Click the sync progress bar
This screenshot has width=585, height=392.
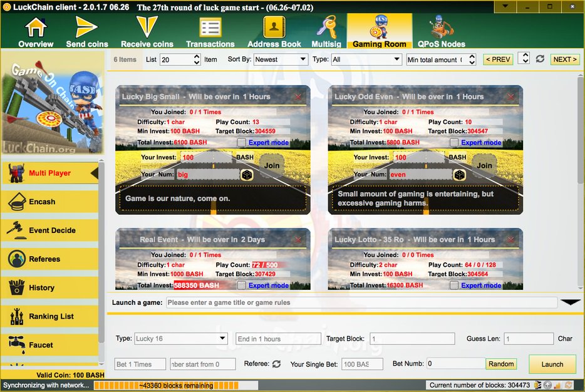(x=176, y=385)
